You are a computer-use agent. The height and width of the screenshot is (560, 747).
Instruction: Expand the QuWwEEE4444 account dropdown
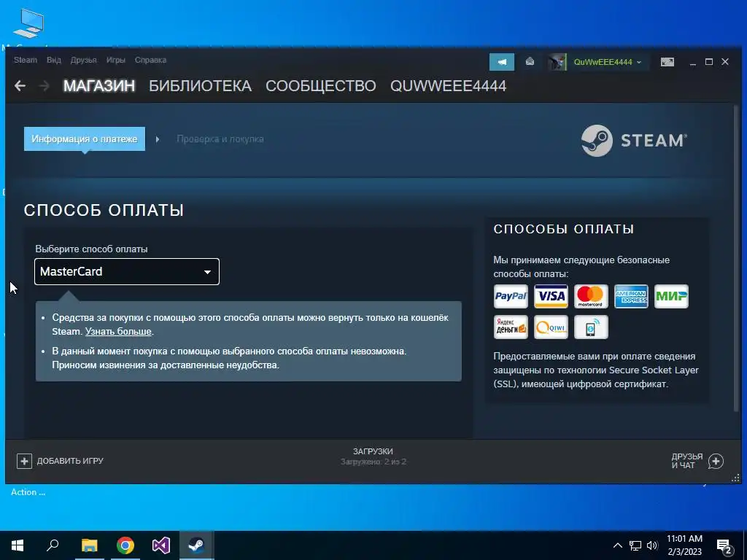coord(639,63)
